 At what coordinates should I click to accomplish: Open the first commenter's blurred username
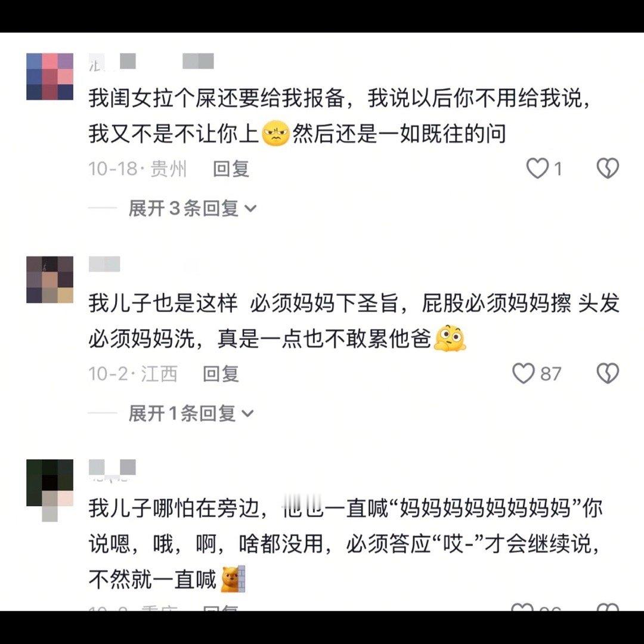tap(151, 61)
